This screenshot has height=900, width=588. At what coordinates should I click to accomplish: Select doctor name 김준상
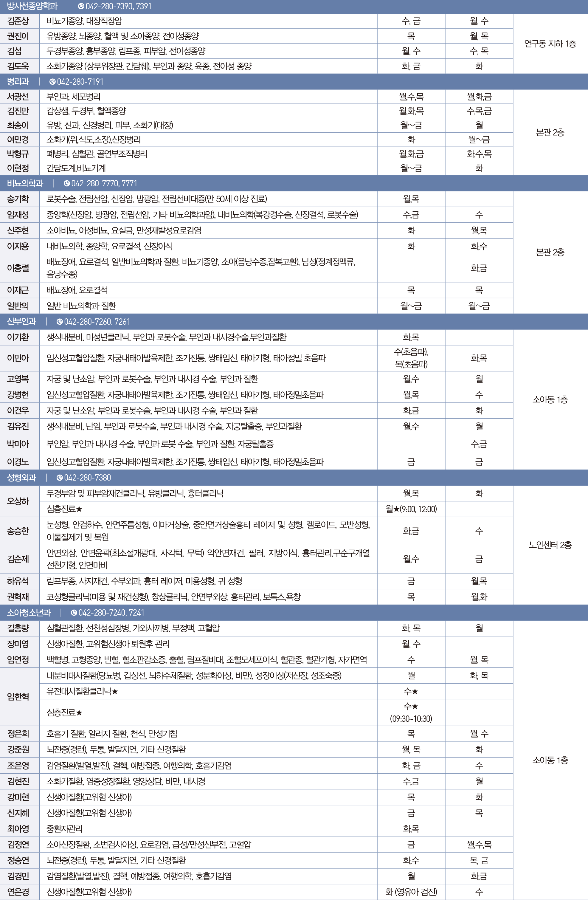[x=18, y=21]
